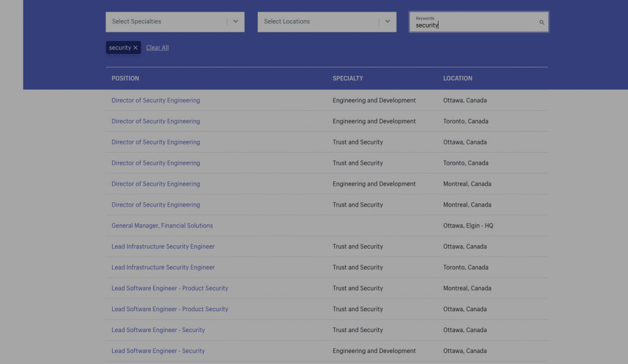Remove the security filter tag via X
Viewport: 628px width, 364px height.
(136, 48)
